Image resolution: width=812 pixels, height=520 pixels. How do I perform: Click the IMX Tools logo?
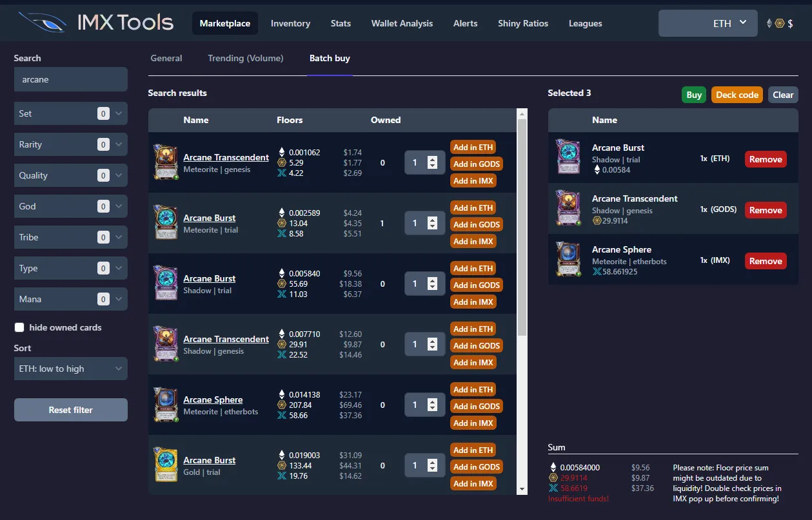click(x=96, y=23)
